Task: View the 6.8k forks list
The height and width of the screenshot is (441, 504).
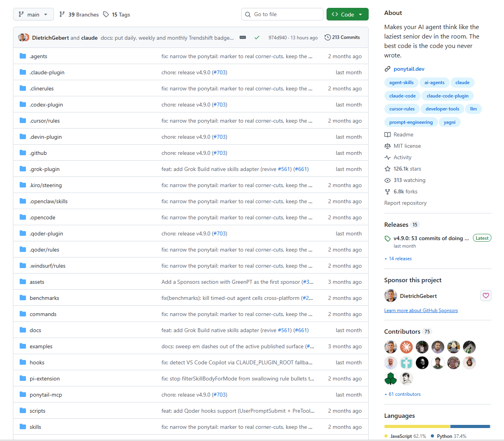Action: click(x=401, y=191)
